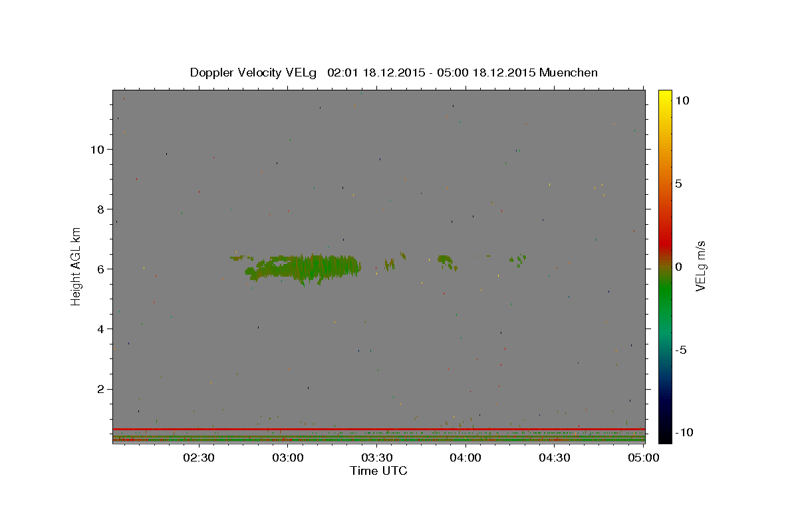Click the red horizontal band near ground level
Image resolution: width=798 pixels, height=532 pixels.
tap(378, 429)
